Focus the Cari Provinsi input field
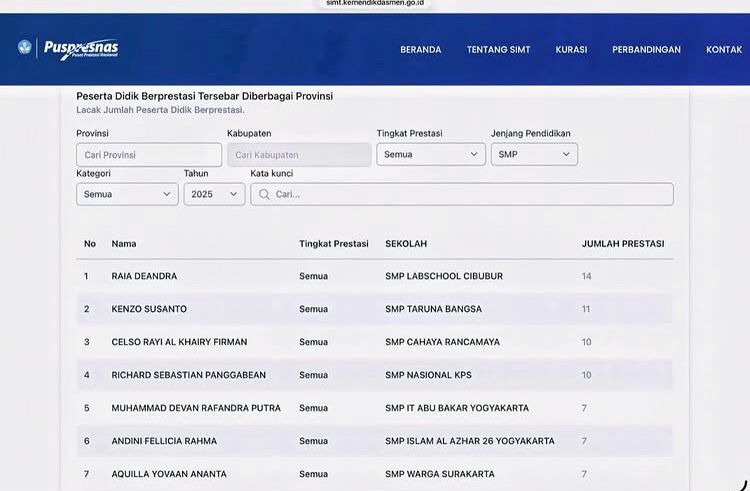The image size is (750, 491). click(148, 155)
